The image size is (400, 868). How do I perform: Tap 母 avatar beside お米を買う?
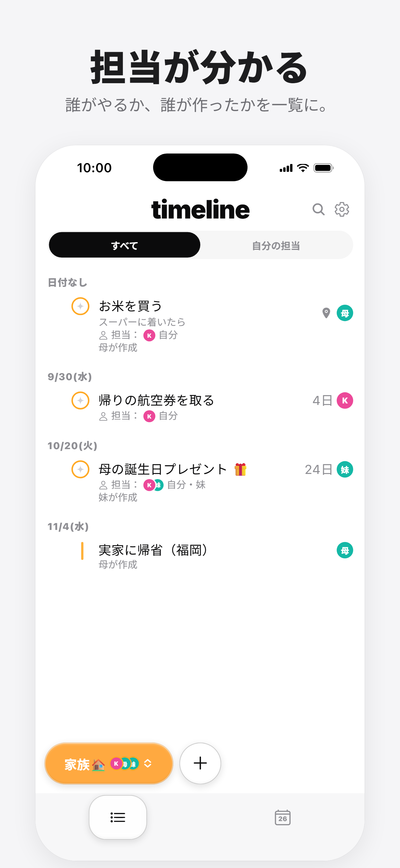pos(345,313)
